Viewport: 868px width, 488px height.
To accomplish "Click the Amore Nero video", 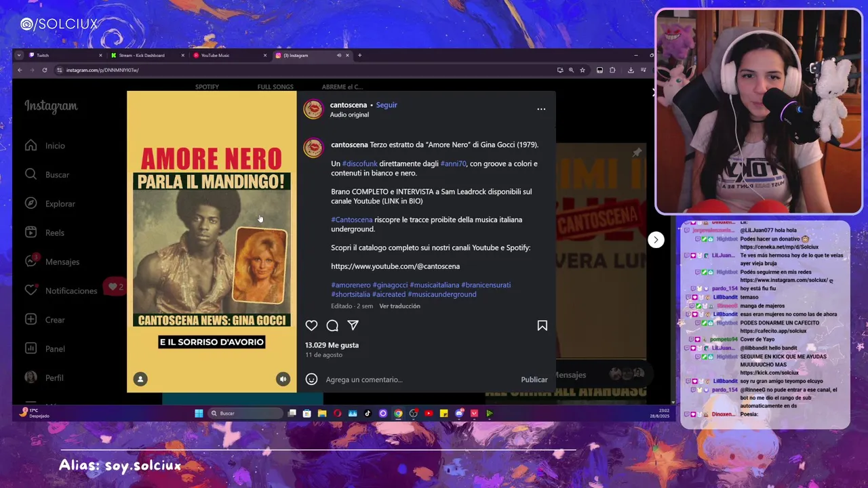I will tap(212, 242).
